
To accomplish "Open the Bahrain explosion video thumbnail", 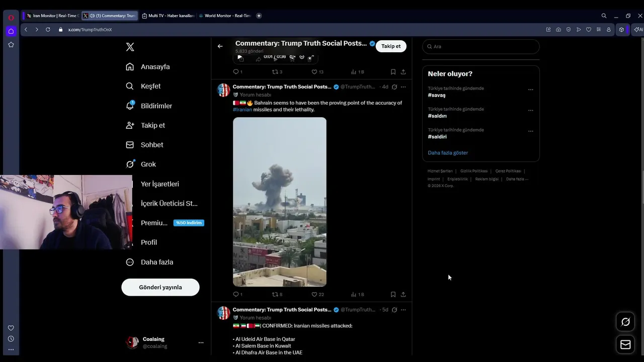I will (x=280, y=202).
